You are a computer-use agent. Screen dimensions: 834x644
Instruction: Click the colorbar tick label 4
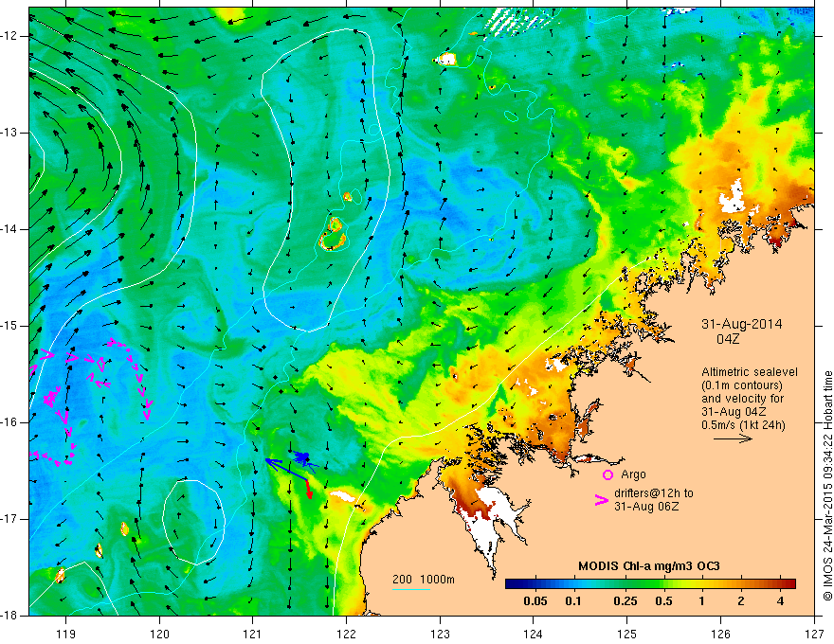pyautogui.click(x=780, y=601)
